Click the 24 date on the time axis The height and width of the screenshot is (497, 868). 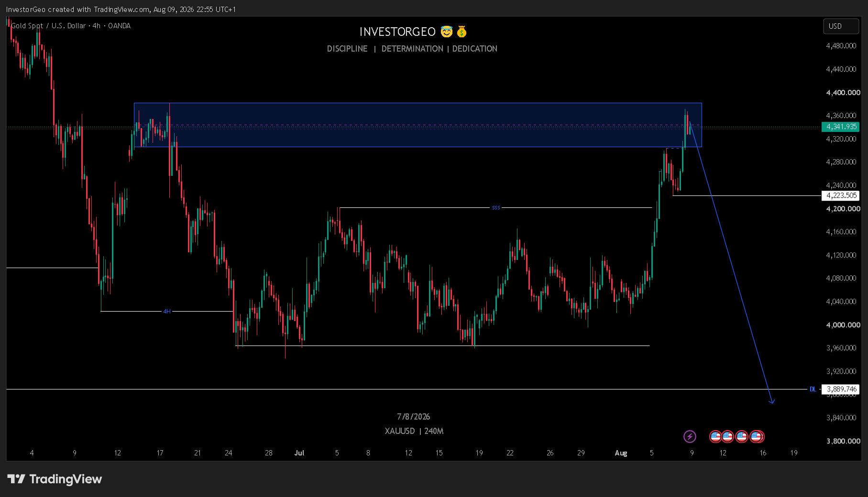tap(229, 453)
